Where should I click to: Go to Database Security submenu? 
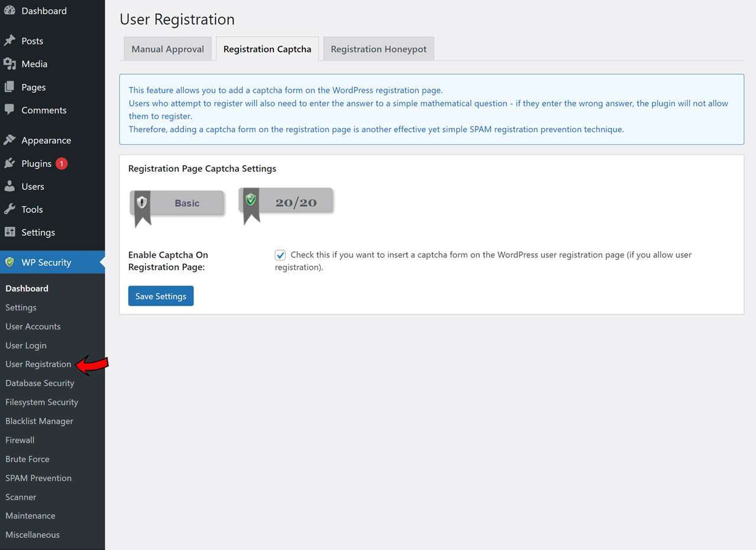tap(40, 383)
